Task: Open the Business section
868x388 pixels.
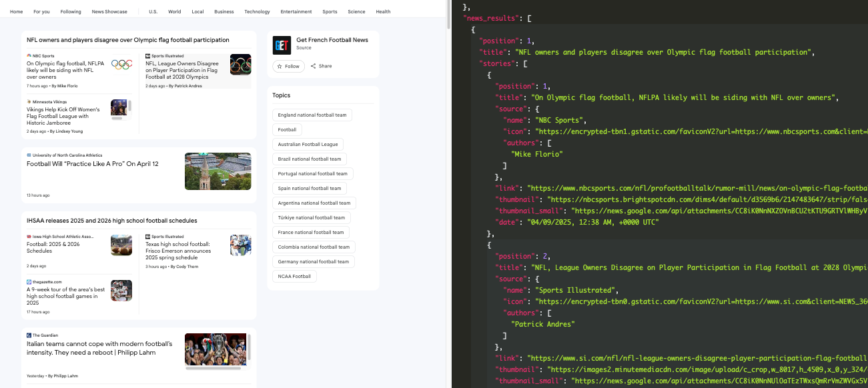Action: (224, 11)
